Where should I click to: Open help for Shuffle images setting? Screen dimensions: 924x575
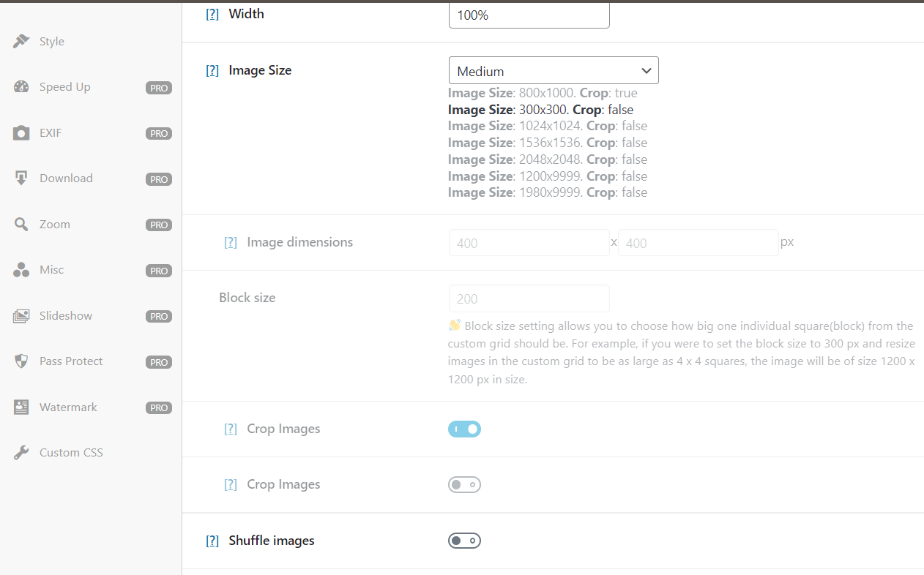click(212, 541)
